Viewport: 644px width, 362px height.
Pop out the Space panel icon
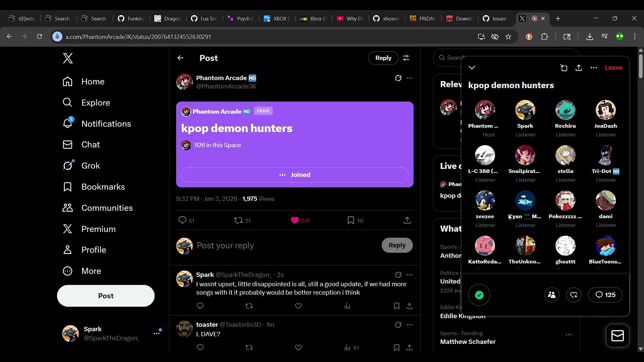(x=564, y=68)
